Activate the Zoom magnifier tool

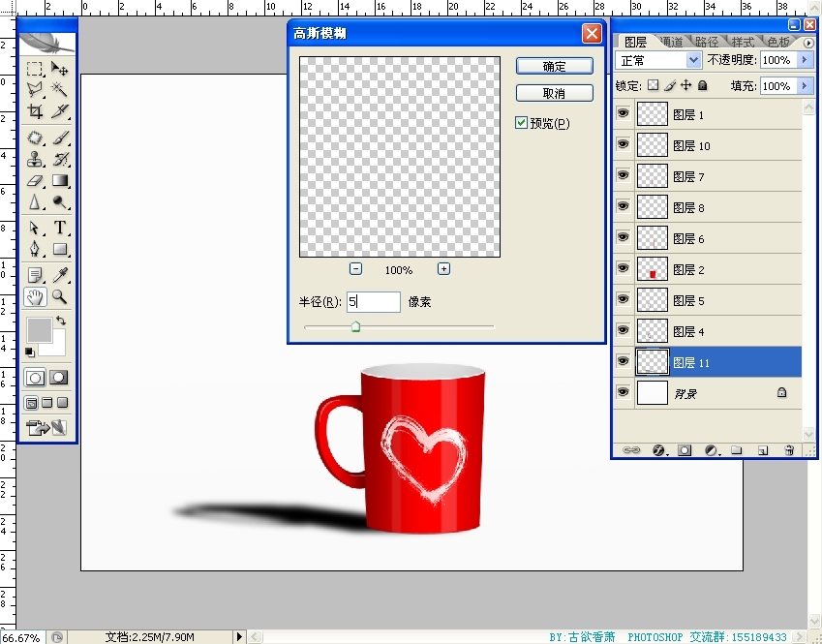click(60, 297)
